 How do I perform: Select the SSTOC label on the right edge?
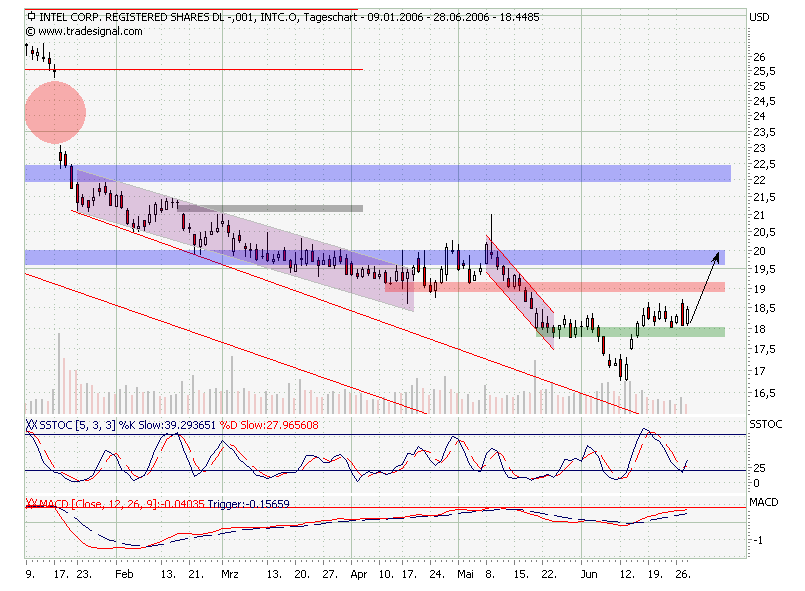[765, 422]
